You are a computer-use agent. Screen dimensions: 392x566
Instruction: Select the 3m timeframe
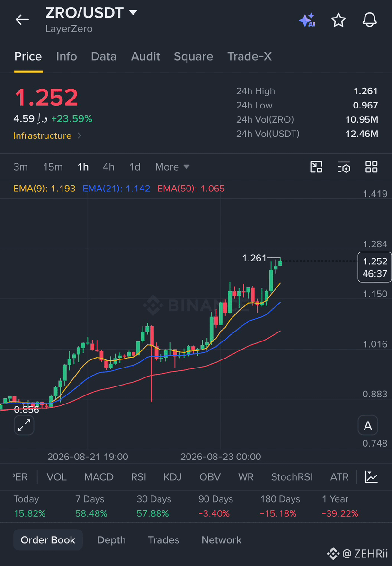20,167
